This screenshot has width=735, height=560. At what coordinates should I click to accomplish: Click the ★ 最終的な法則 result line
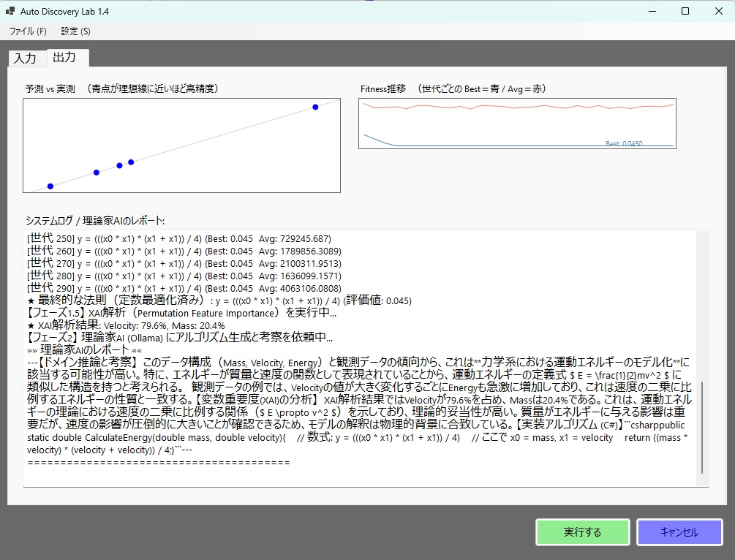tap(219, 300)
